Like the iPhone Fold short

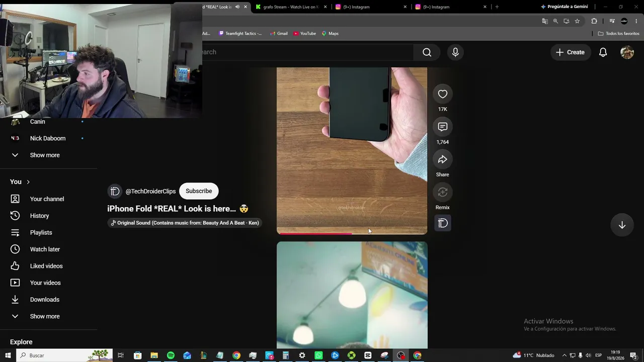coord(443,94)
